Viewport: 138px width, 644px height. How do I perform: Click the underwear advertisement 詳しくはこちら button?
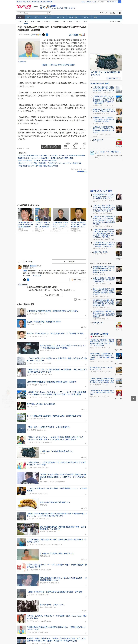point(113,78)
